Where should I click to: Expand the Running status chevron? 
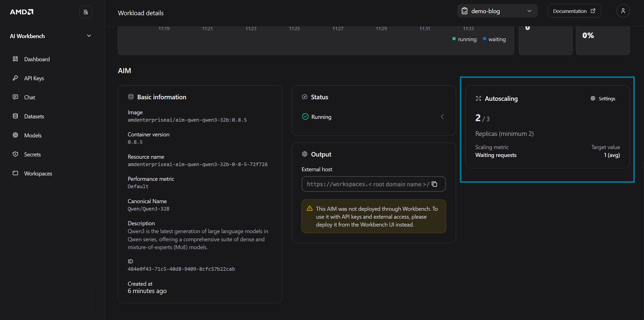click(442, 117)
